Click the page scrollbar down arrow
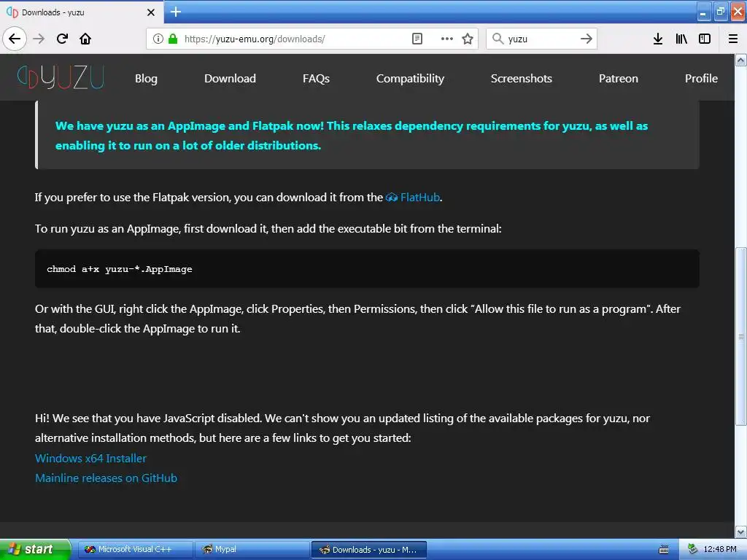The image size is (747, 560). click(740, 532)
